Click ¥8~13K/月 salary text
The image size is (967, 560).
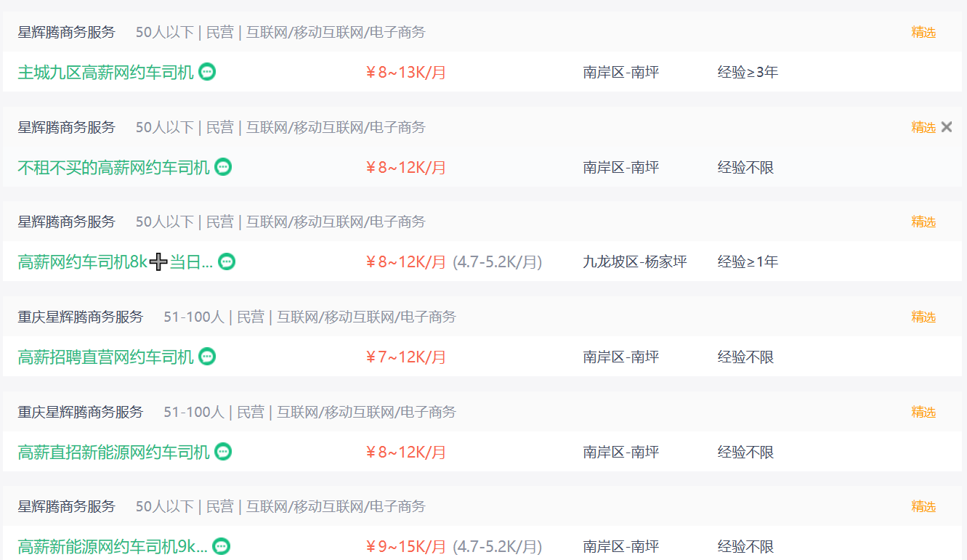coord(405,72)
